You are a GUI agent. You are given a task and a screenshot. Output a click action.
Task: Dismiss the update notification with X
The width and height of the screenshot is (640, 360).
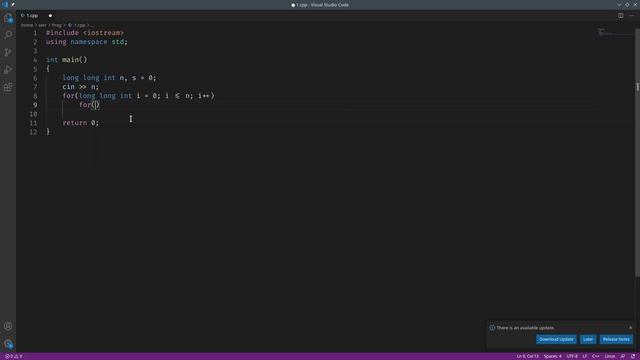(631, 327)
